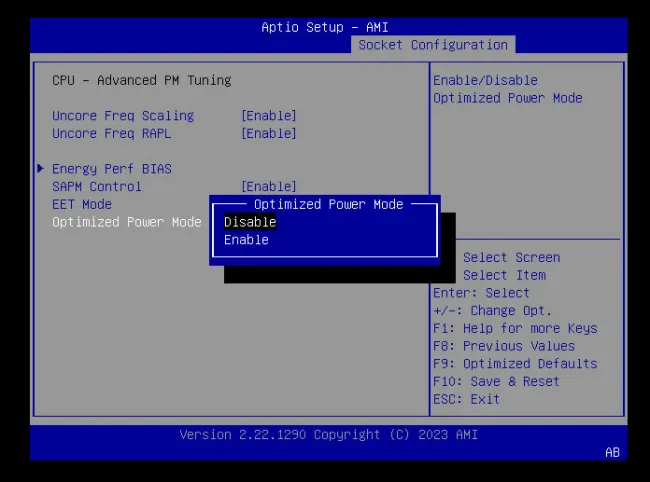
Task: Click Uncore Freq Scaling Enable value
Action: point(268,116)
